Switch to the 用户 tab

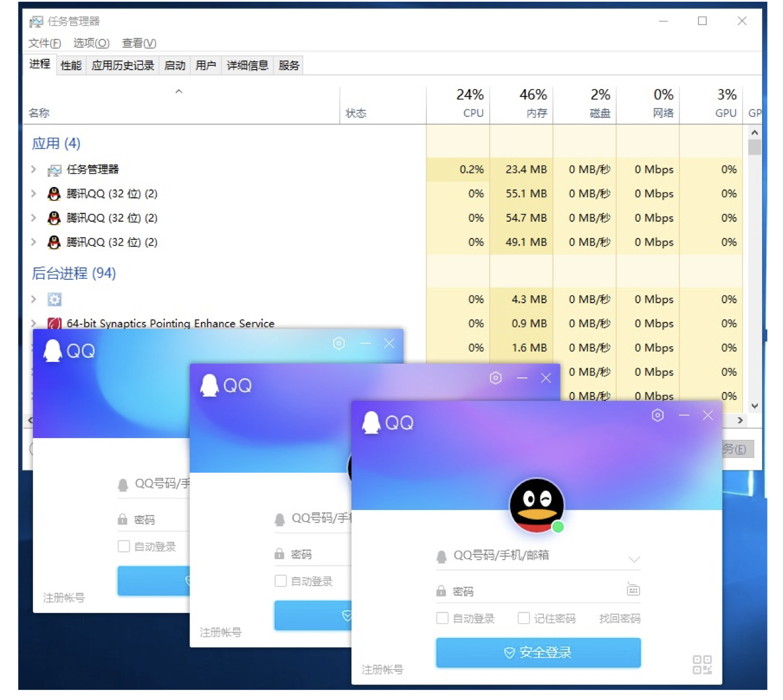[x=206, y=65]
